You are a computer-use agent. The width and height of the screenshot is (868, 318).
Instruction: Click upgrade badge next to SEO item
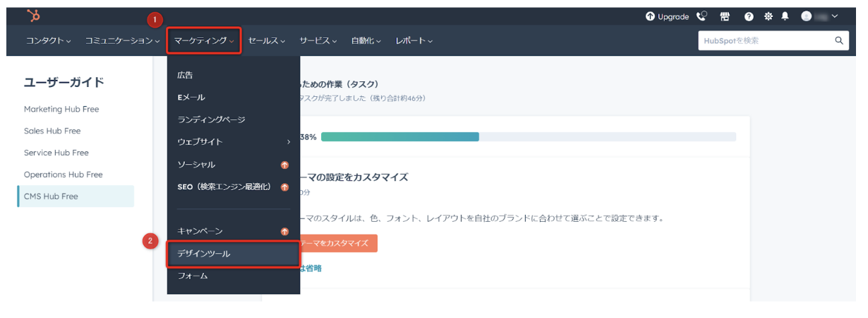(285, 187)
